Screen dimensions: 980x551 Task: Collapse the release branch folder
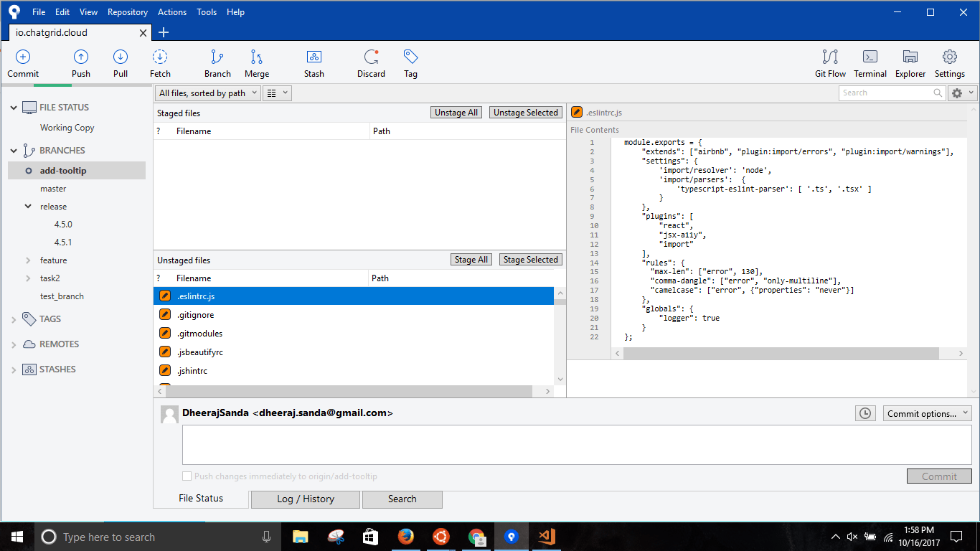tap(28, 207)
